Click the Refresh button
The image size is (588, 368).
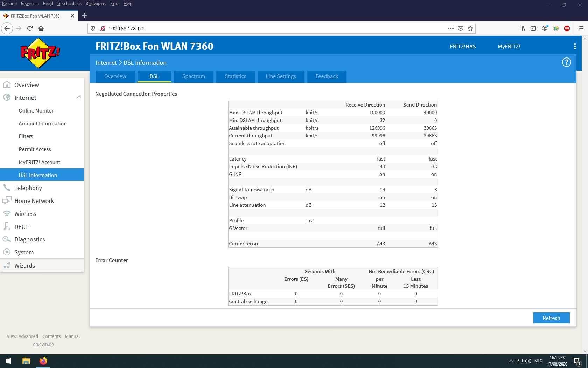(x=551, y=318)
